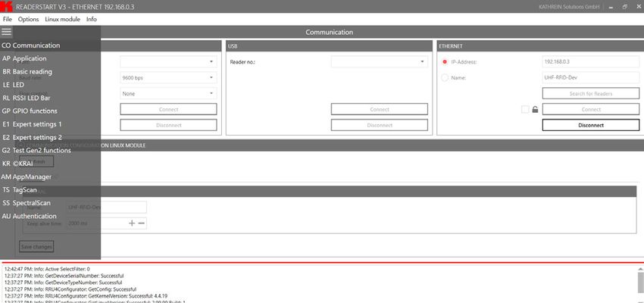This screenshot has height=303, width=644.
Task: Open TagScan from sidebar
Action: pyautogui.click(x=50, y=189)
